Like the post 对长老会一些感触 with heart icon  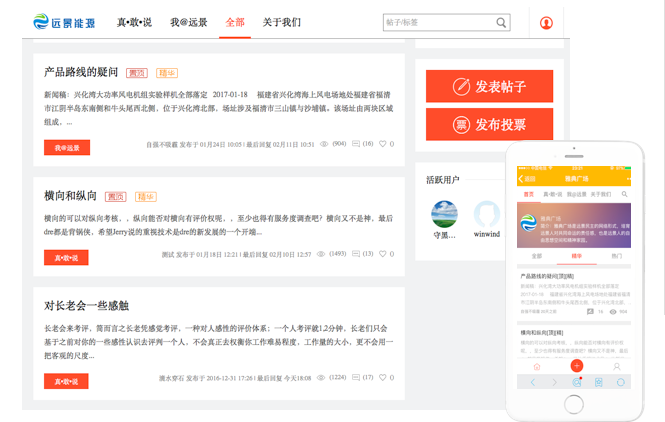[383, 377]
